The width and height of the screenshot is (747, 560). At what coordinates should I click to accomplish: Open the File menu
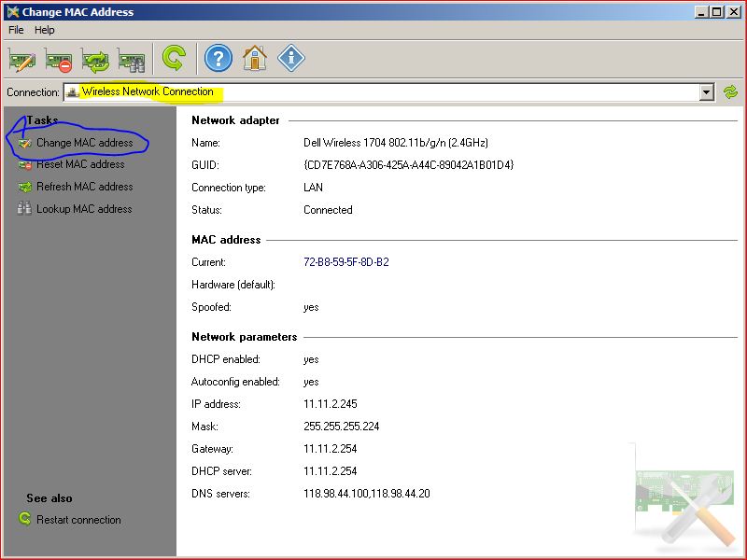click(15, 30)
